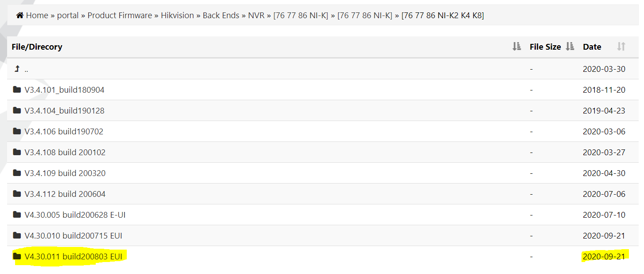Click the parent directory up-arrow icon
This screenshot has width=644, height=274.
[17, 69]
